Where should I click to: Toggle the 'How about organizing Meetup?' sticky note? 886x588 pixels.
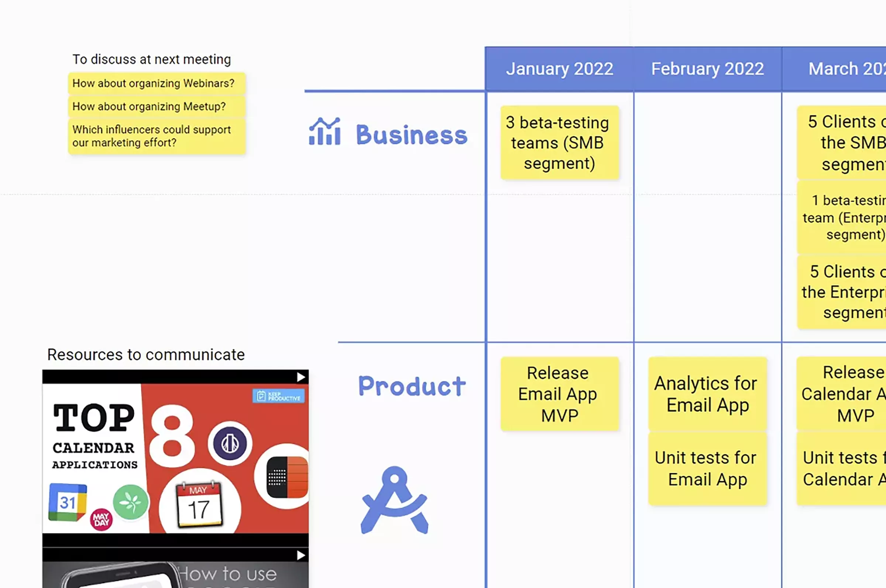[150, 106]
